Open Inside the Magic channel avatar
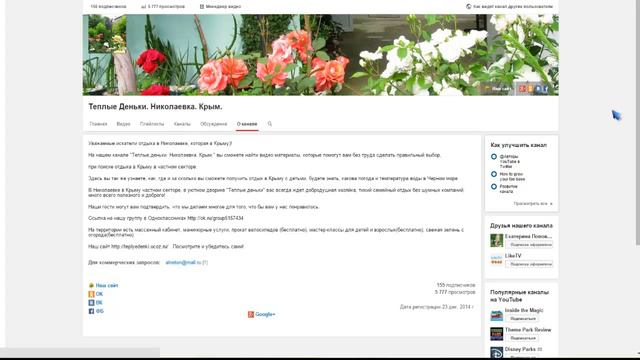 pos(497,315)
